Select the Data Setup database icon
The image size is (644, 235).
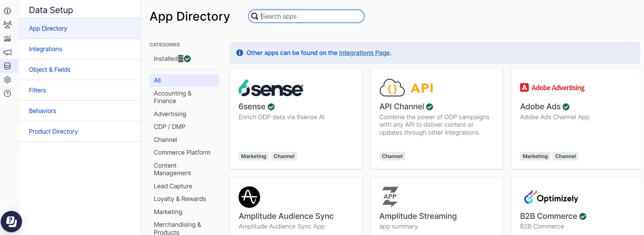[7, 66]
